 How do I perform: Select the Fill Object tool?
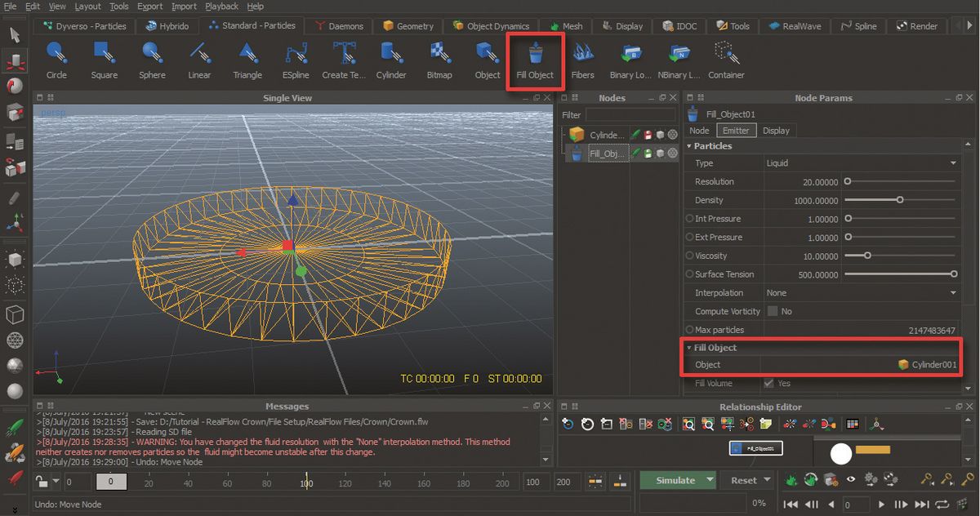(535, 61)
